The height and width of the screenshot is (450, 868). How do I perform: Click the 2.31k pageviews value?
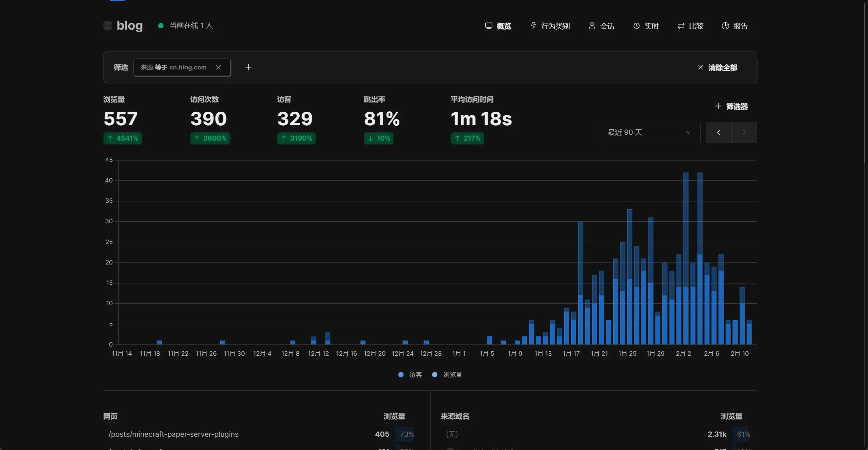click(x=717, y=434)
